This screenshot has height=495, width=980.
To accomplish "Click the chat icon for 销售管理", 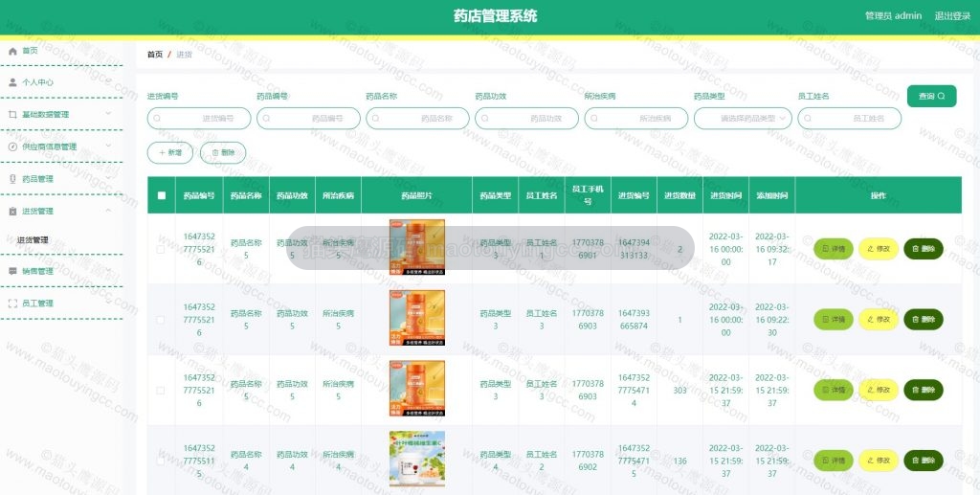I will point(12,271).
